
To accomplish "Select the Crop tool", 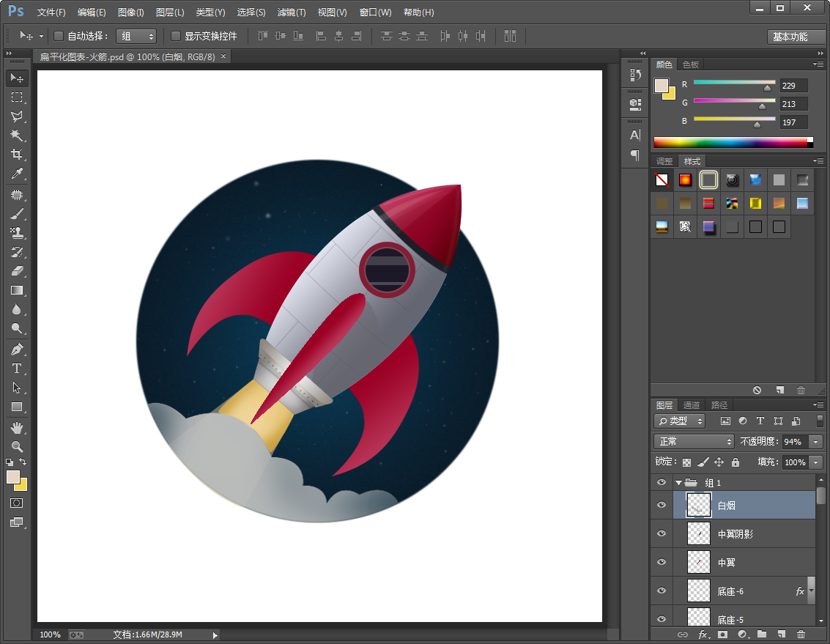I will [x=17, y=155].
